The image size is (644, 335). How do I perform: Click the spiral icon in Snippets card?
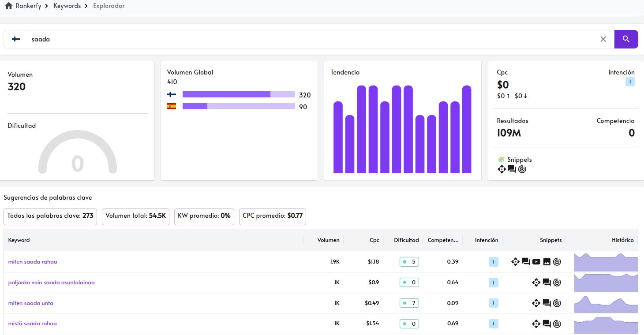(x=522, y=169)
